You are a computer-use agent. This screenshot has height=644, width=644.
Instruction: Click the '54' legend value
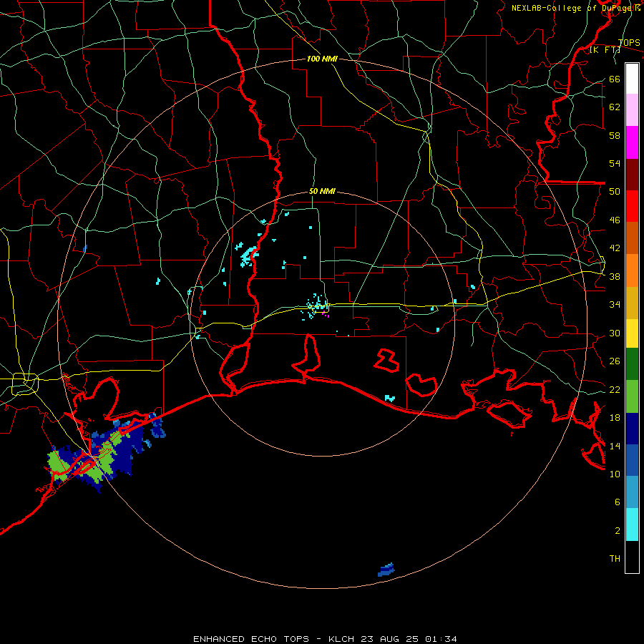[x=615, y=163]
